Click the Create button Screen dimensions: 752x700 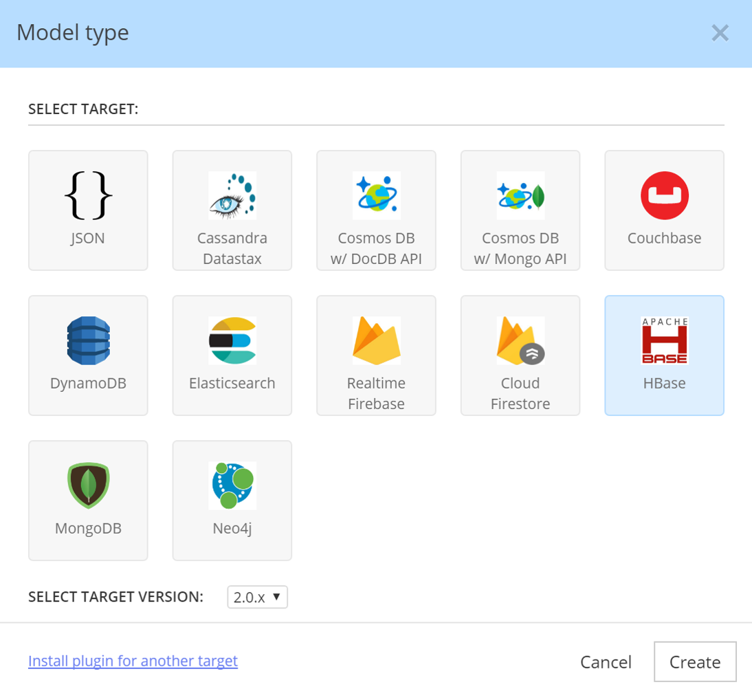[x=695, y=662]
